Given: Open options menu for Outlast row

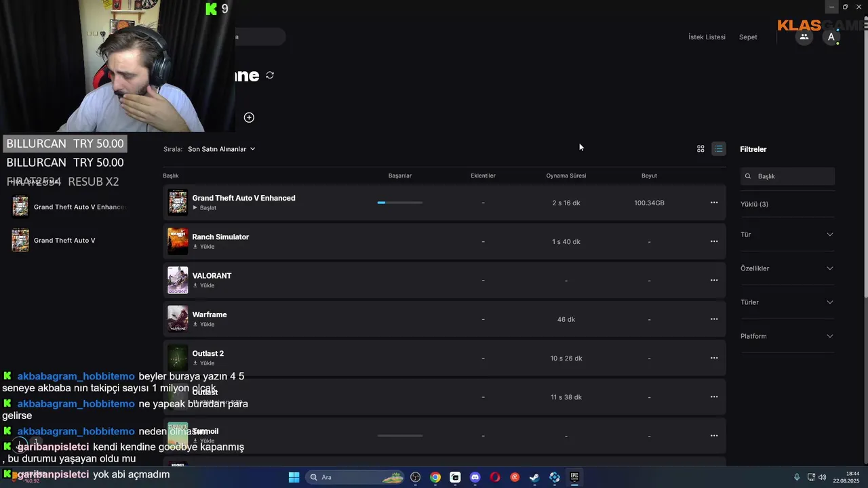Looking at the screenshot, I should click(x=713, y=396).
